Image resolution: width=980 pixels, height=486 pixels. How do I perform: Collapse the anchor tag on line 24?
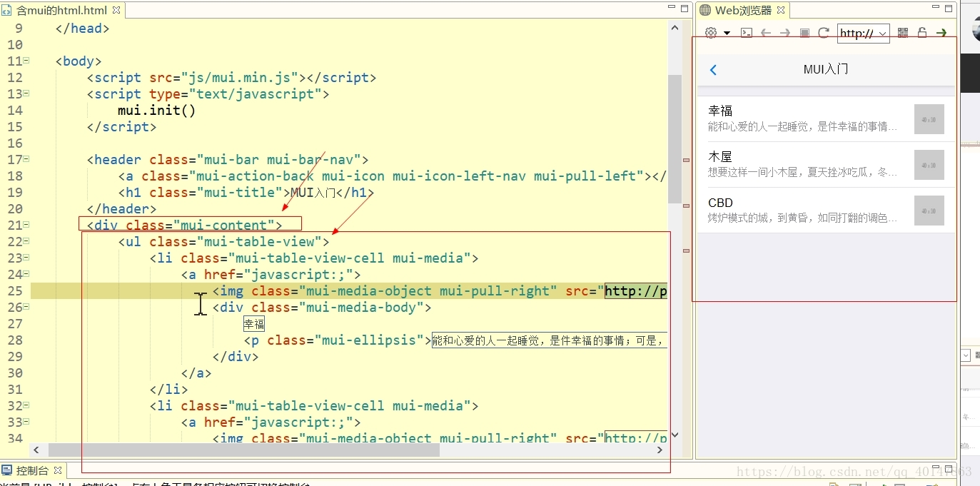point(26,274)
